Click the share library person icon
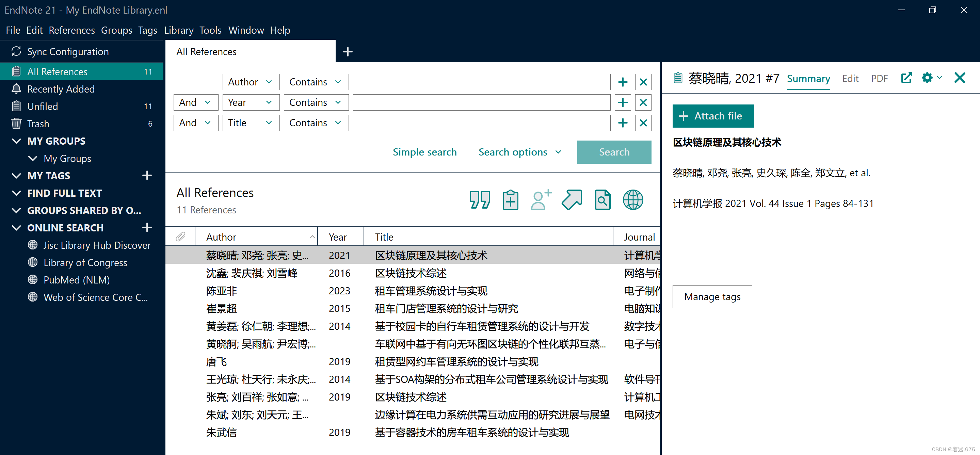 point(541,200)
